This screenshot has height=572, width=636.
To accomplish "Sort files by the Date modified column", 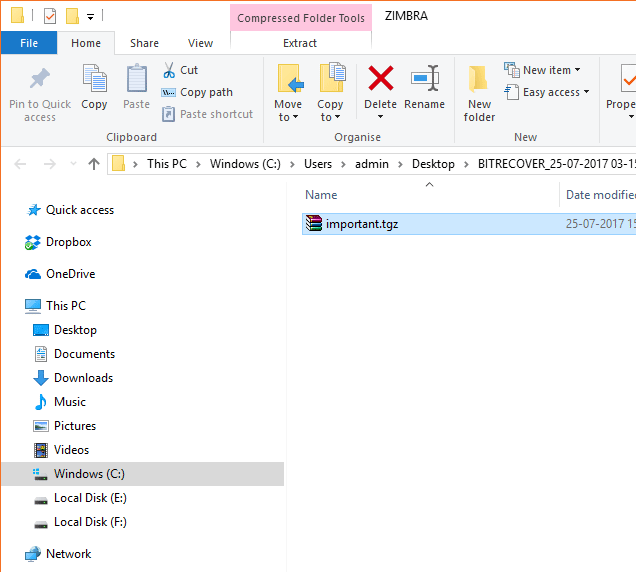I will point(599,195).
